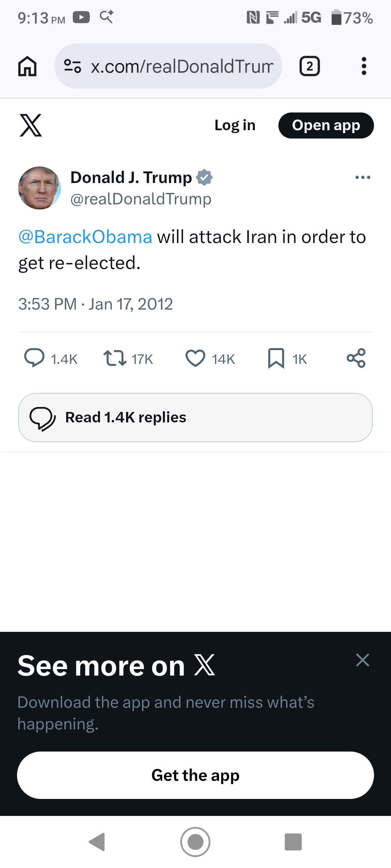Like the post with the heart icon
Screen dimensions: 391x868
195,358
